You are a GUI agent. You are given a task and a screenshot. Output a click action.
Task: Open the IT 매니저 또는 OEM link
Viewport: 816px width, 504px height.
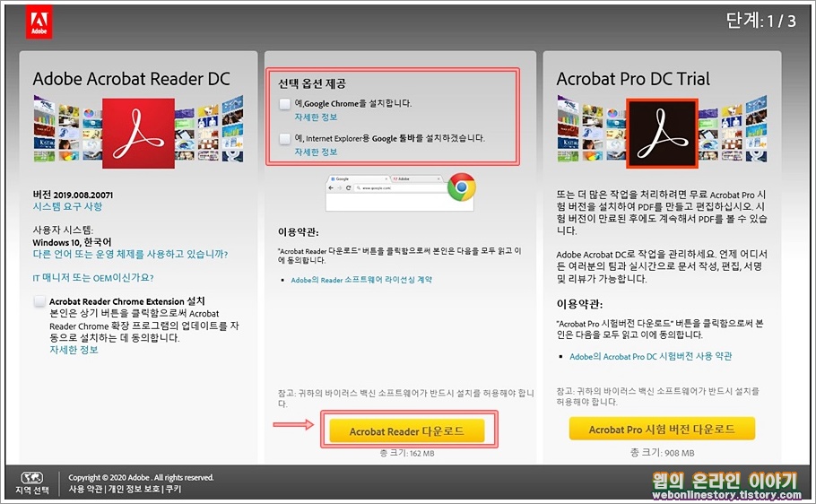pyautogui.click(x=93, y=277)
